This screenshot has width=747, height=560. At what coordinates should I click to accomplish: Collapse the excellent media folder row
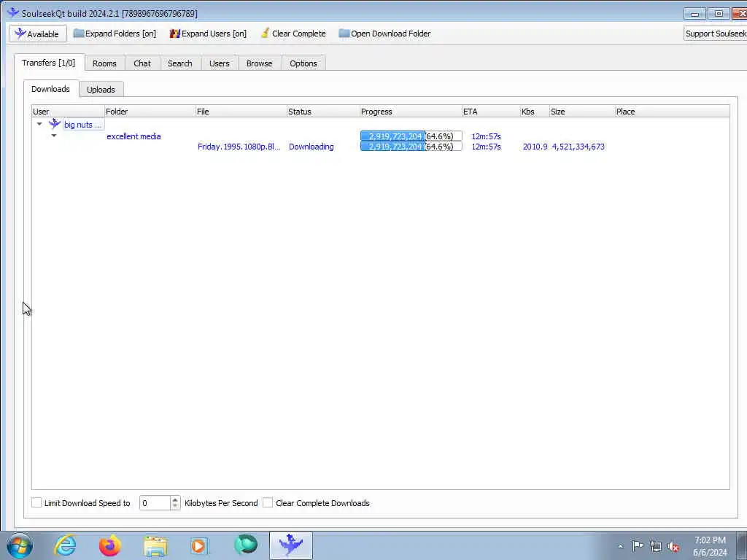coord(54,136)
